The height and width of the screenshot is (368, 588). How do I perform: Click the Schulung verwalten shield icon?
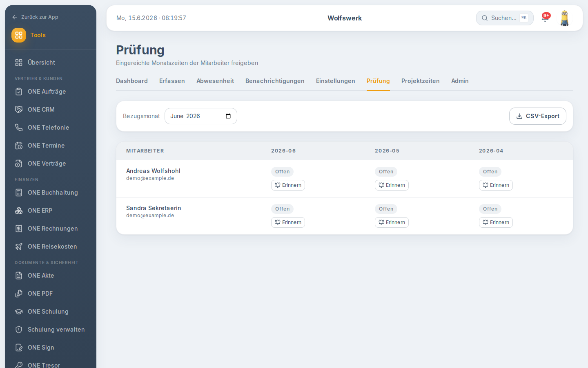(19, 330)
